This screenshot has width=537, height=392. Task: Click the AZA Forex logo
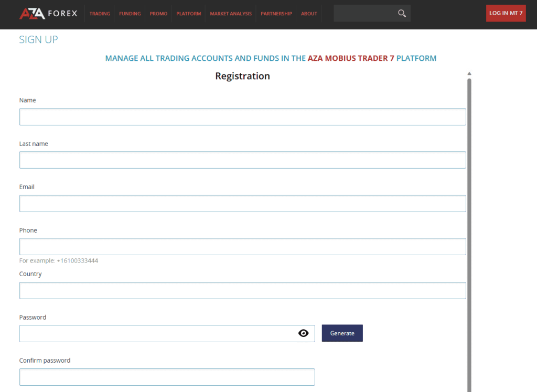48,13
